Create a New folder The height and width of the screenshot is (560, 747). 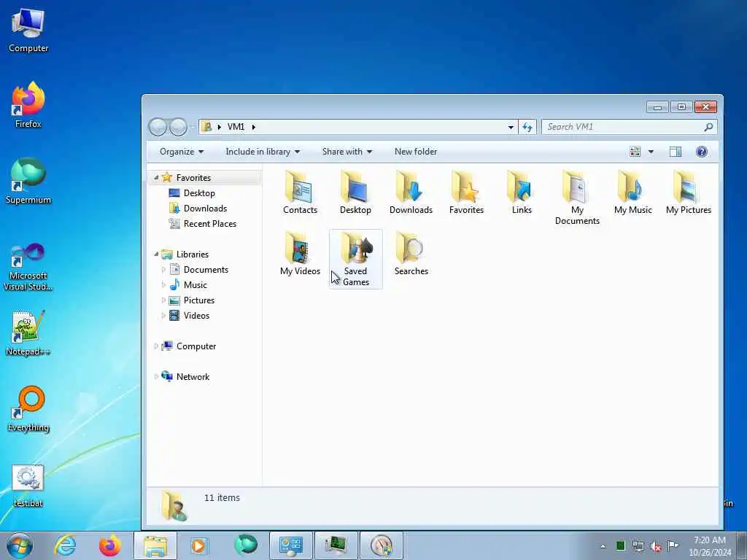click(x=415, y=152)
